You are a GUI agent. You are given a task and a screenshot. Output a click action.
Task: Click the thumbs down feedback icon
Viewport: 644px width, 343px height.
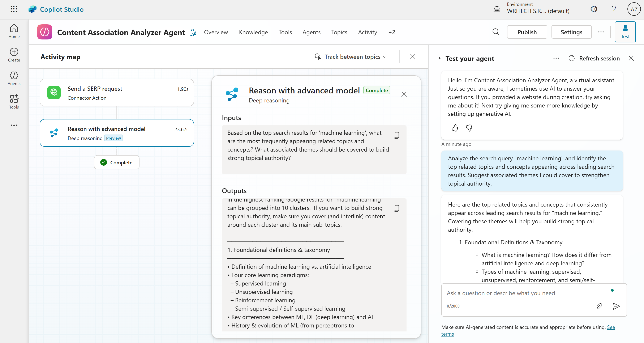[x=469, y=128]
